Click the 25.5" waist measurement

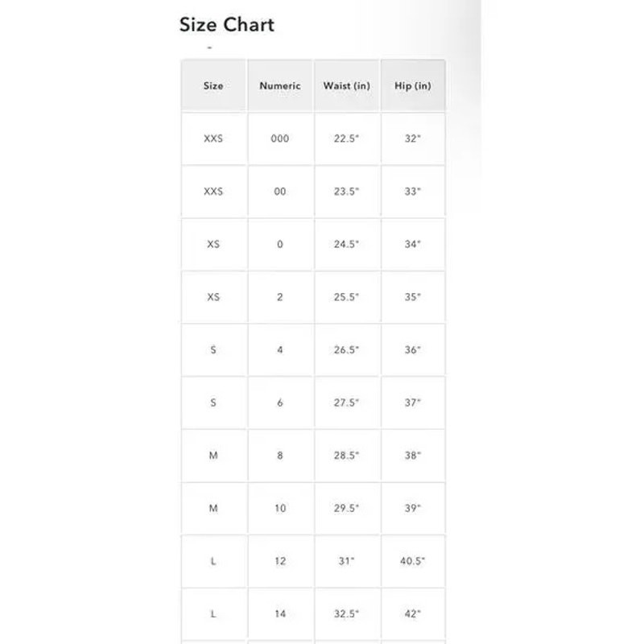click(x=347, y=297)
